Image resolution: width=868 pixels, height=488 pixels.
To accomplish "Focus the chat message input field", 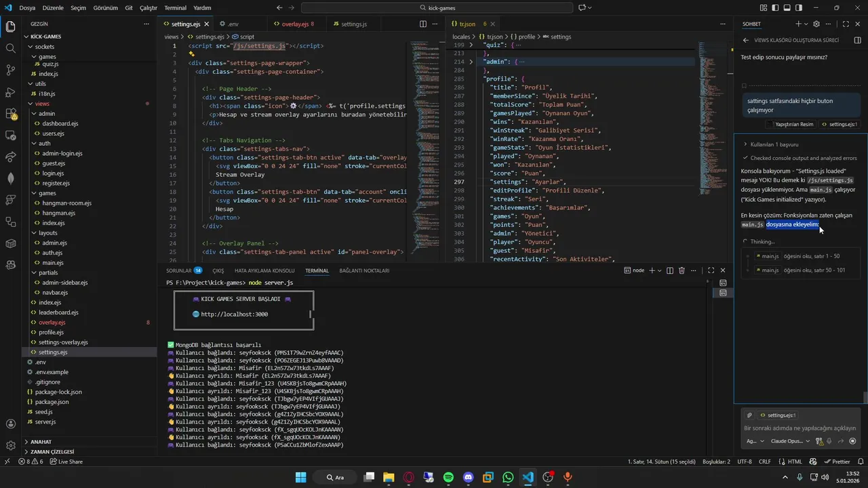I will pos(800,428).
